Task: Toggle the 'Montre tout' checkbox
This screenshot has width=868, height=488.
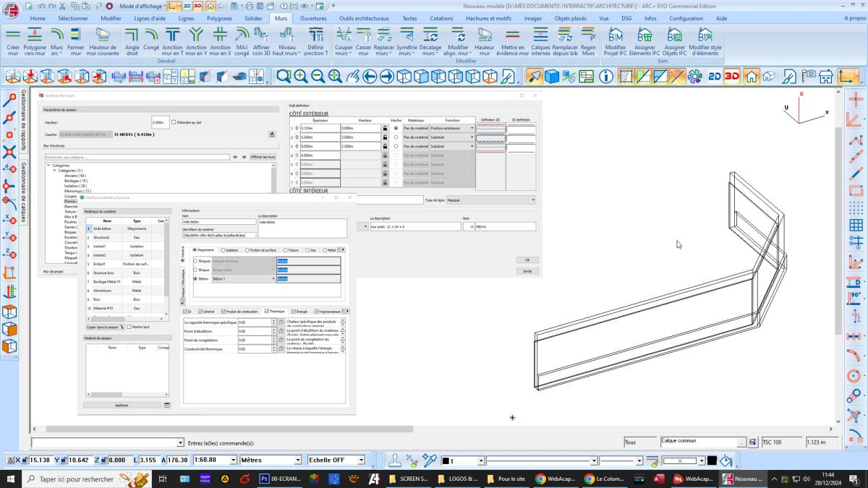Action: pos(129,327)
